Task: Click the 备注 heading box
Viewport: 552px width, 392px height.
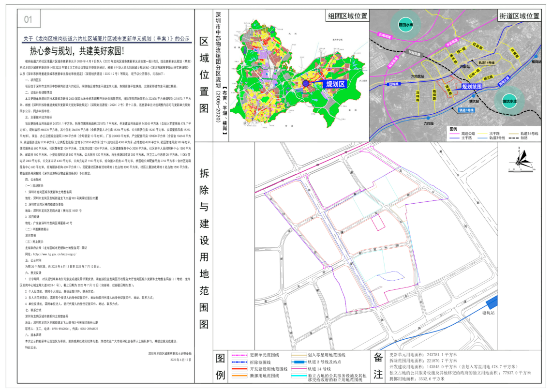Action: [378, 366]
